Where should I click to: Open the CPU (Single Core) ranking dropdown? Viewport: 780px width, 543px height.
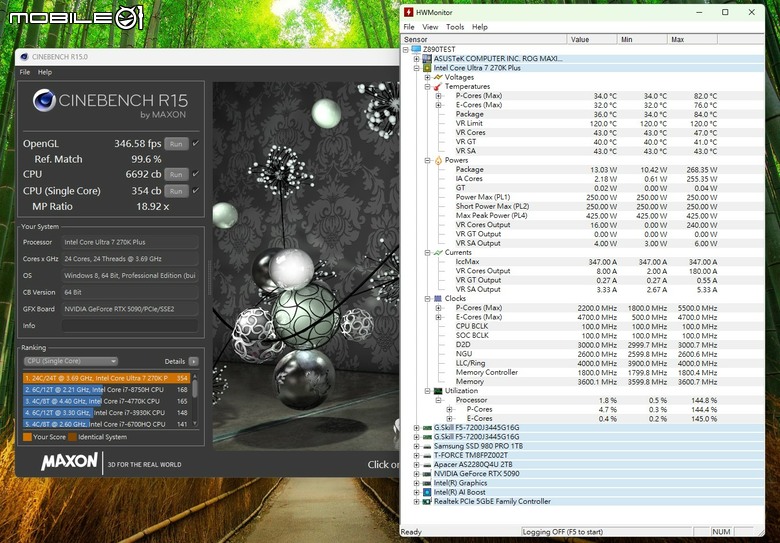[71, 361]
